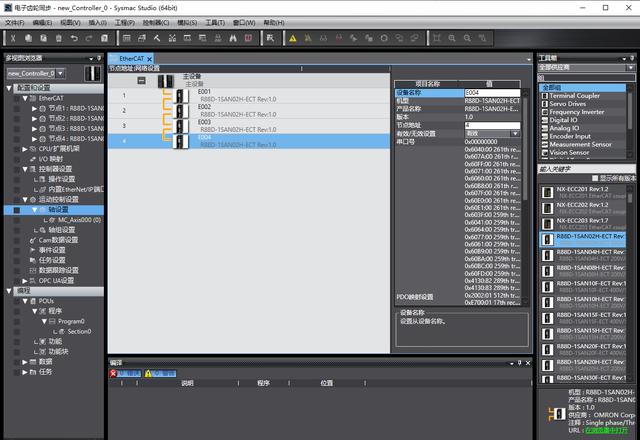Click the circular Synchronize toolbar icon
Viewport: 640px width, 440px height.
[384, 38]
